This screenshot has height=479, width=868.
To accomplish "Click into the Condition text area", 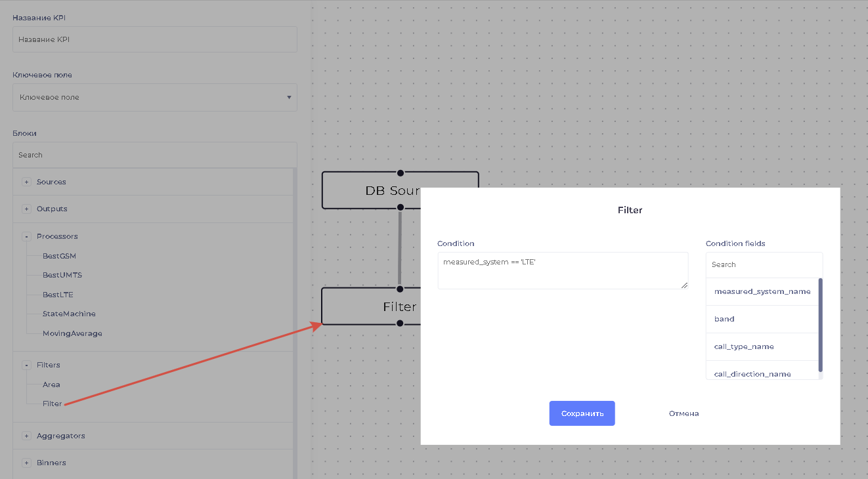I will (x=563, y=270).
